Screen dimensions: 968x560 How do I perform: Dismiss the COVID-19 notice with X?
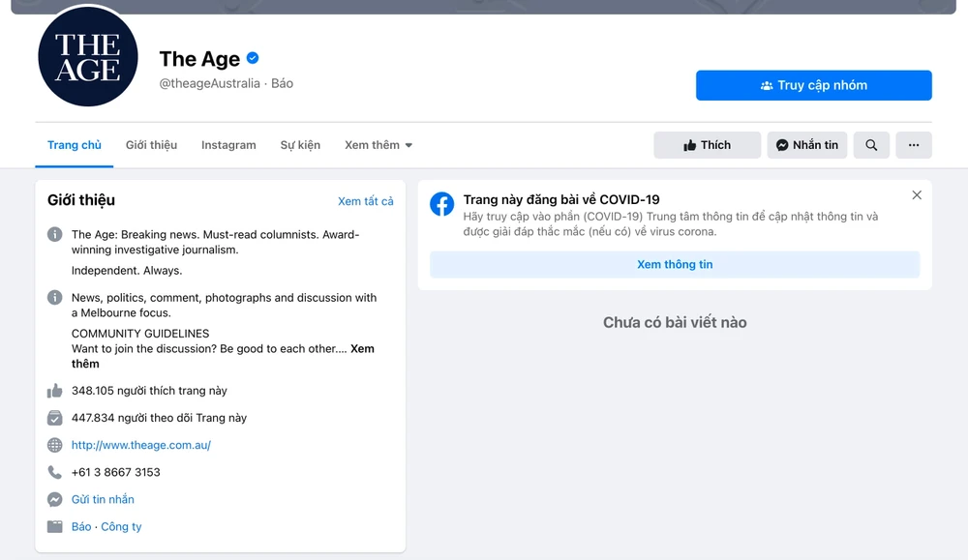[x=917, y=195]
